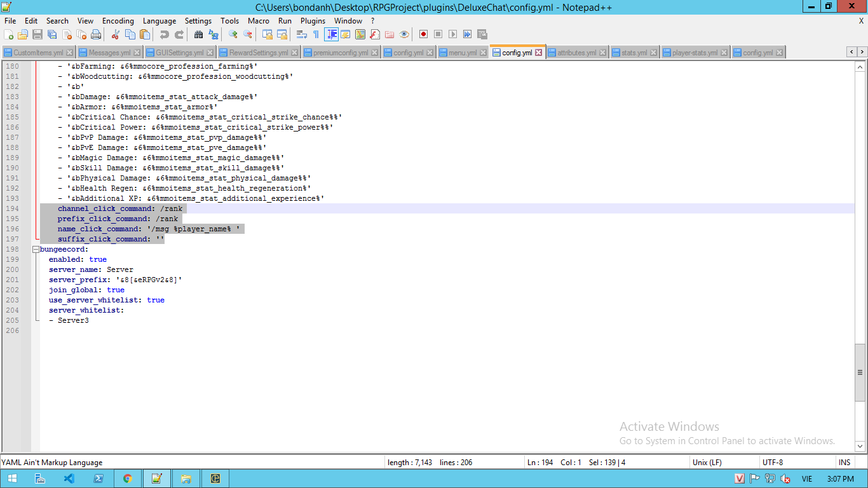Click the Cut scissors icon

tap(115, 34)
